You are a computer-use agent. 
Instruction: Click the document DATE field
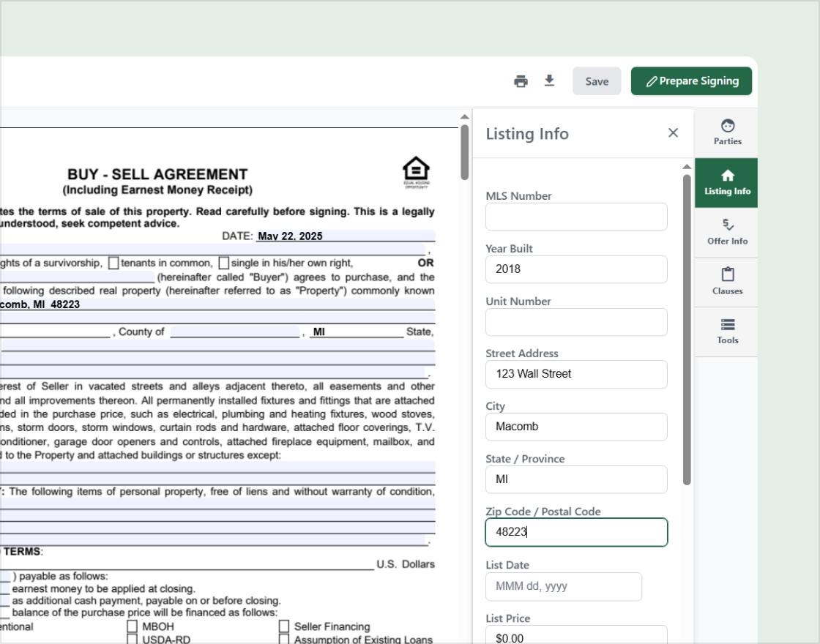coord(345,236)
